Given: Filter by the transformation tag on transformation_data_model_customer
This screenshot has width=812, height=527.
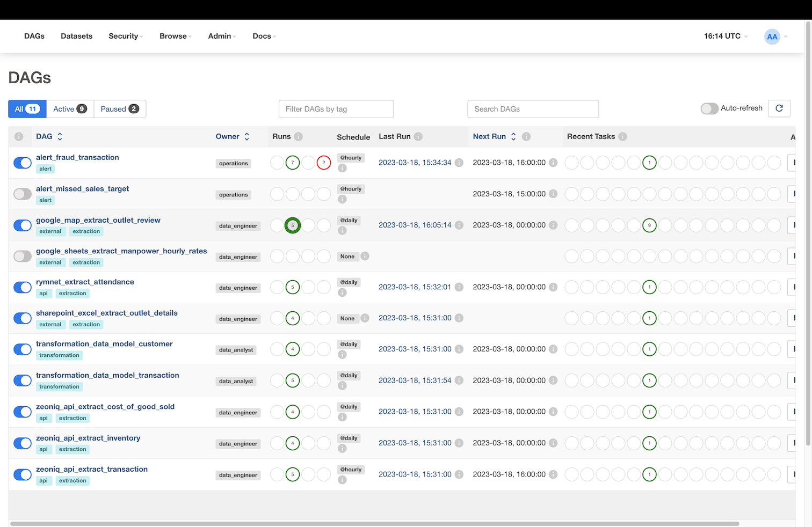Looking at the screenshot, I should 59,355.
